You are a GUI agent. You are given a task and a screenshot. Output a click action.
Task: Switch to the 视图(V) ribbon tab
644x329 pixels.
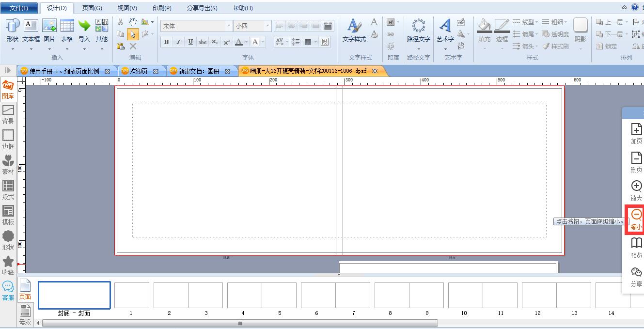[127, 8]
